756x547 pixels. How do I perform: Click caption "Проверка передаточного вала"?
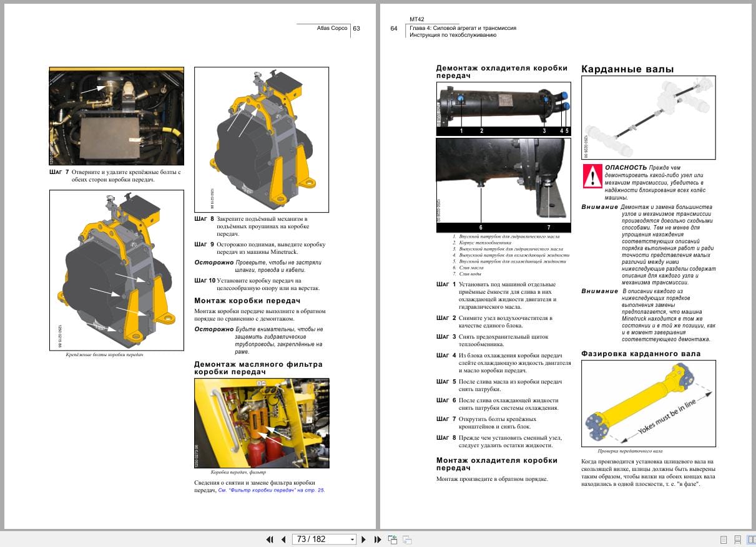pos(630,450)
